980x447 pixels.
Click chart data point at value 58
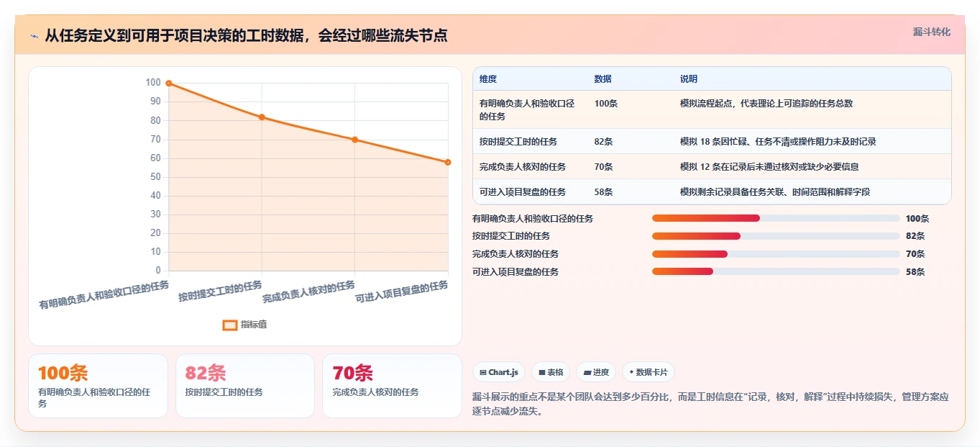[447, 162]
